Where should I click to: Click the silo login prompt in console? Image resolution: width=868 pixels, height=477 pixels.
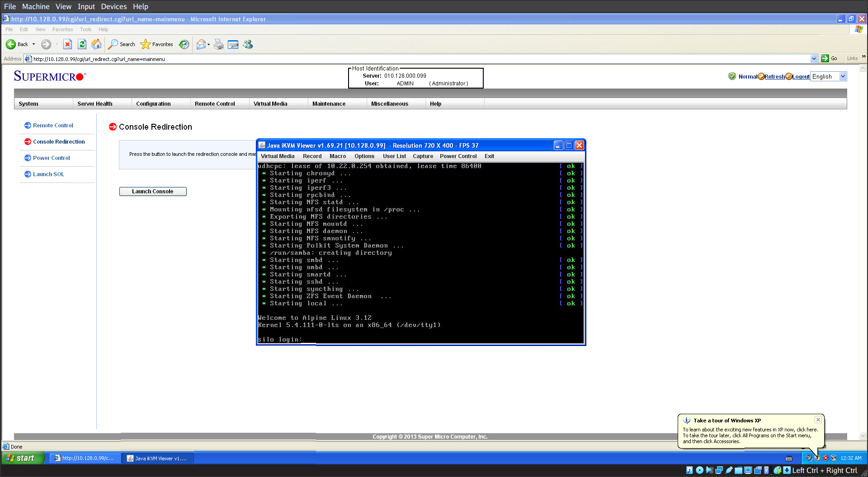[280, 339]
